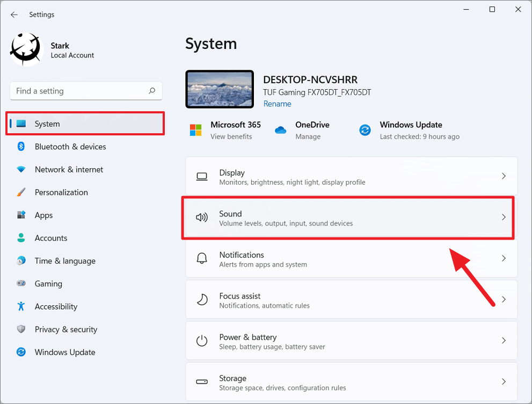This screenshot has width=532, height=404.
Task: Expand the Display settings row chevron
Action: (x=504, y=176)
